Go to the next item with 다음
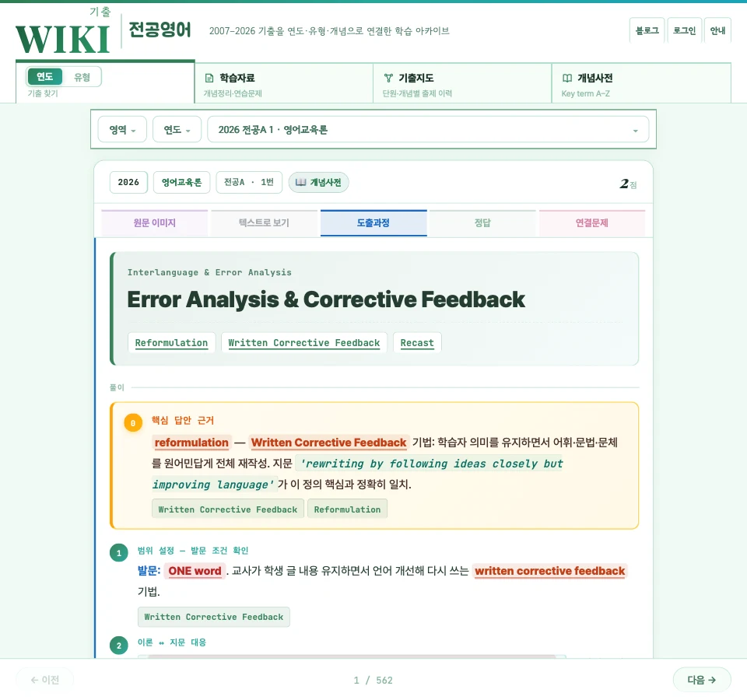 pyautogui.click(x=702, y=680)
